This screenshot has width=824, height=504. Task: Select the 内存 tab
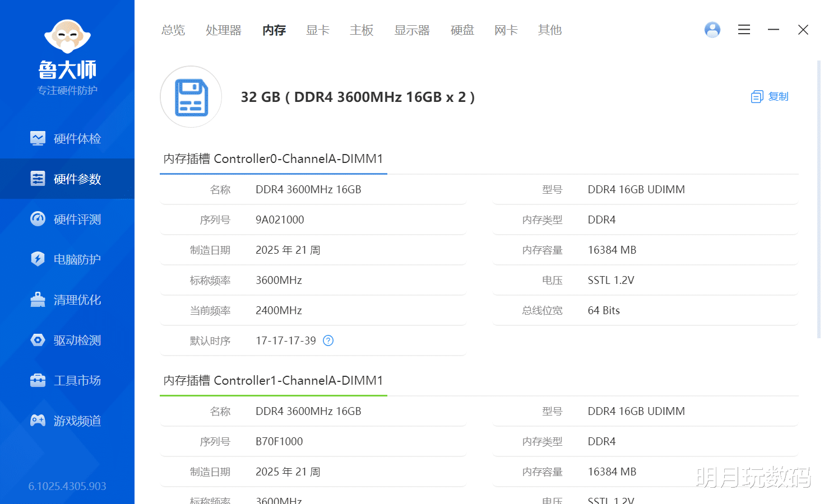pos(274,30)
